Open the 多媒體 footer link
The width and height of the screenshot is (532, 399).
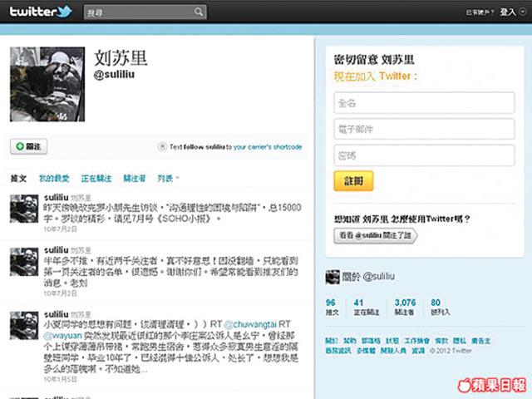click(x=366, y=351)
